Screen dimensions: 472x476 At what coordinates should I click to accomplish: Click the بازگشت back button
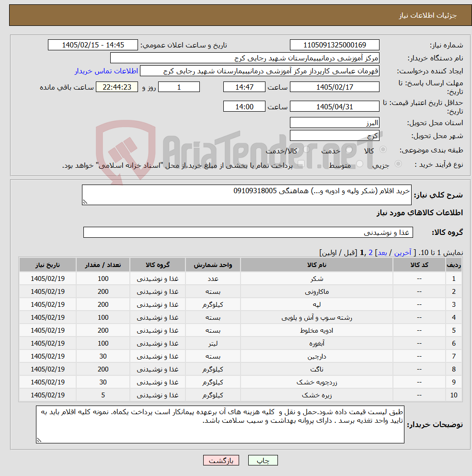coord(221,460)
